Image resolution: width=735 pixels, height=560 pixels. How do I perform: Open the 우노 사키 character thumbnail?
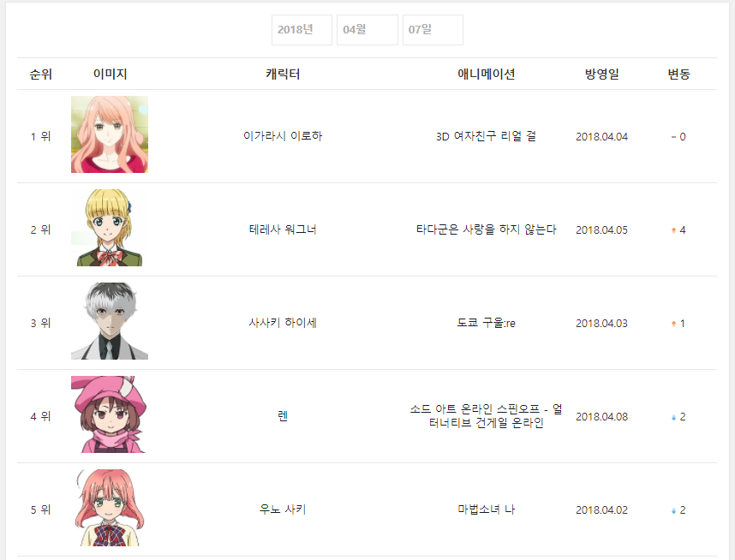110,508
